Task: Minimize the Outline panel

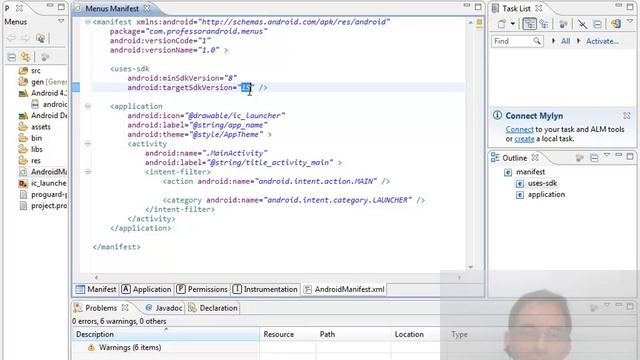Action: tap(619, 155)
